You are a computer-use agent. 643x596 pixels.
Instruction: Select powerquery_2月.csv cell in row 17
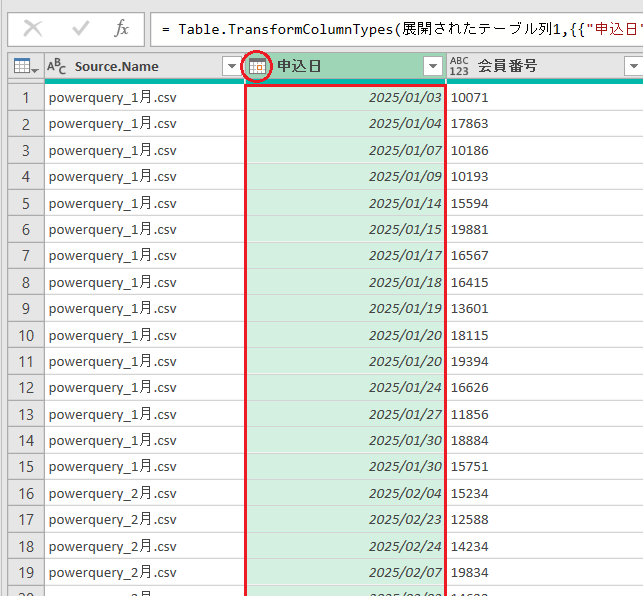[x=144, y=520]
